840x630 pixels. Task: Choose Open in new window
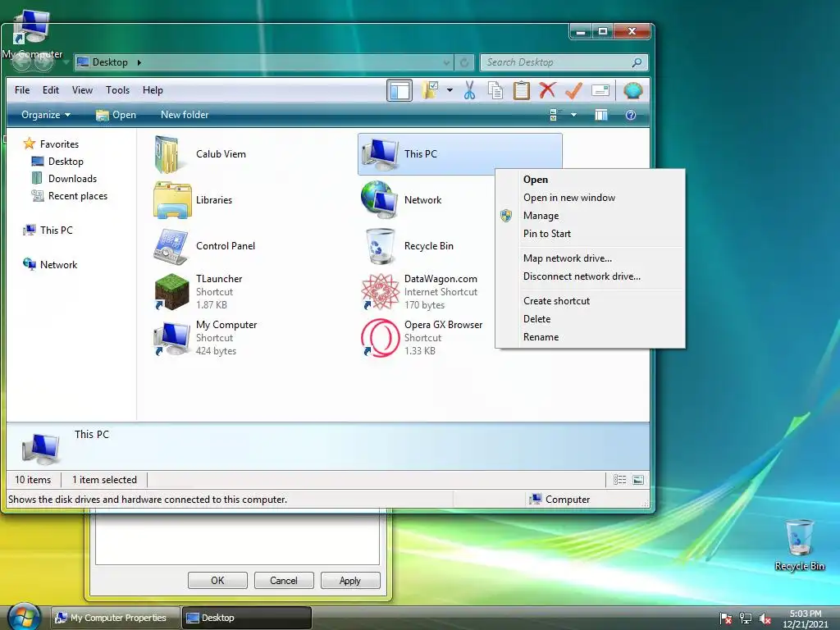[590, 198]
